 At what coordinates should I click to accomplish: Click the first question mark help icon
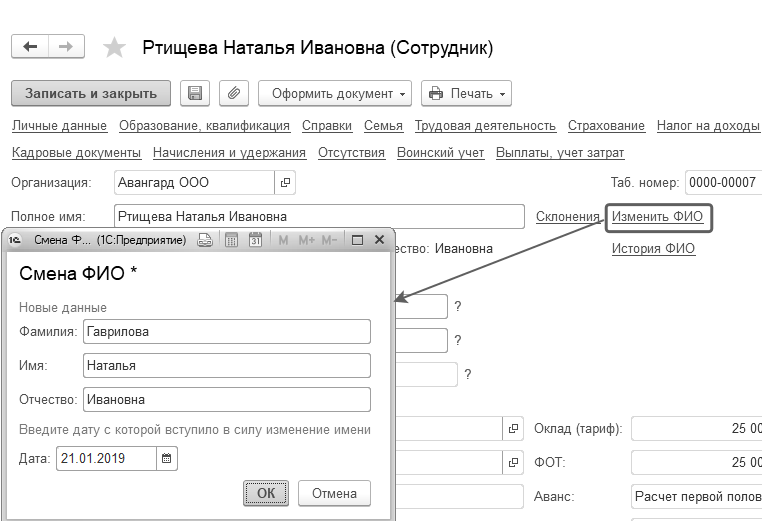pos(457,306)
